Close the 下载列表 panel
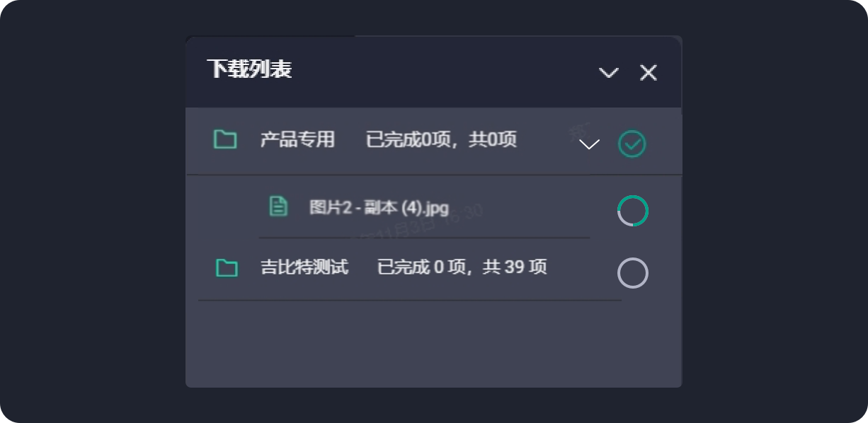The image size is (868, 423). coord(649,72)
